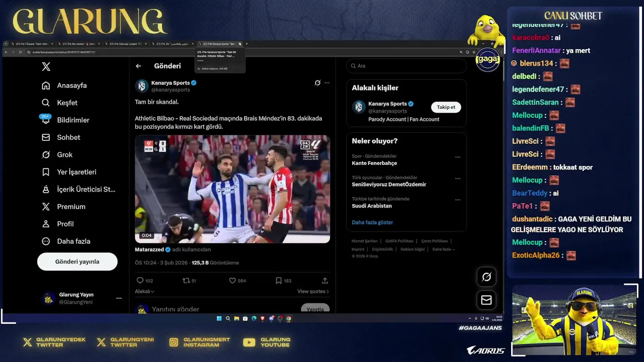Open a new browser tab
This screenshot has height=362, width=644.
(247, 44)
